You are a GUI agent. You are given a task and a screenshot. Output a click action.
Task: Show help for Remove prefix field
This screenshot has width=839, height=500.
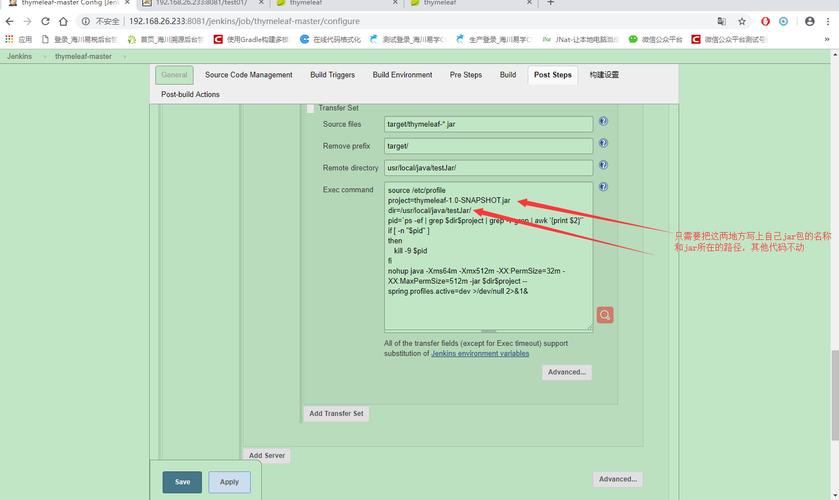[603, 143]
